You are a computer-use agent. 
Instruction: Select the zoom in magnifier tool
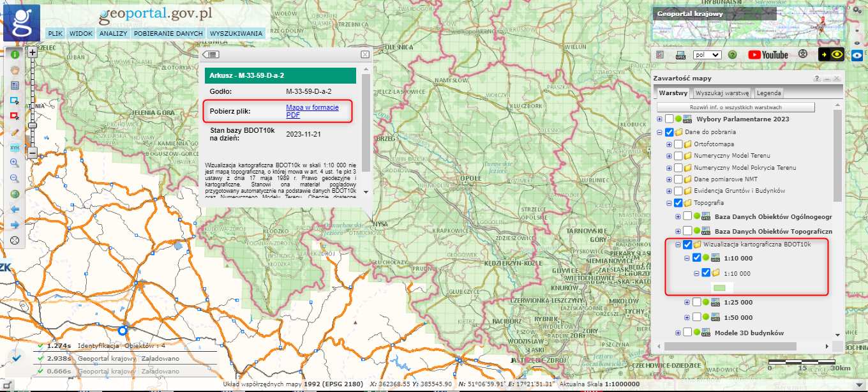14,163
